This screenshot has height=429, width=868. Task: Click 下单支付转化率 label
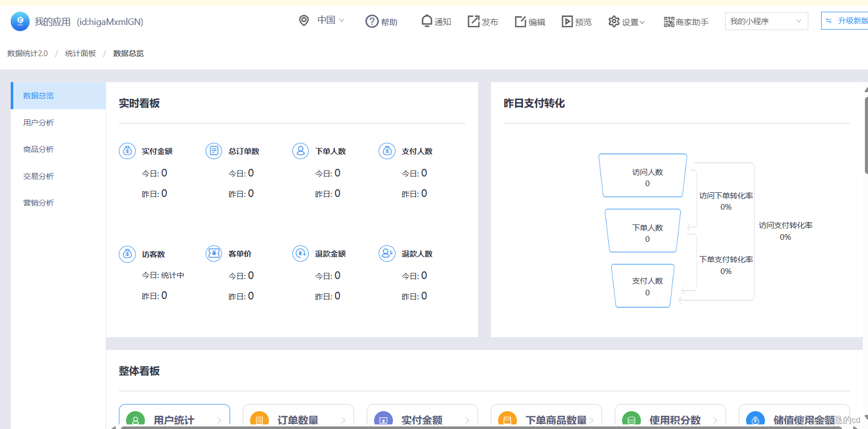[726, 260]
